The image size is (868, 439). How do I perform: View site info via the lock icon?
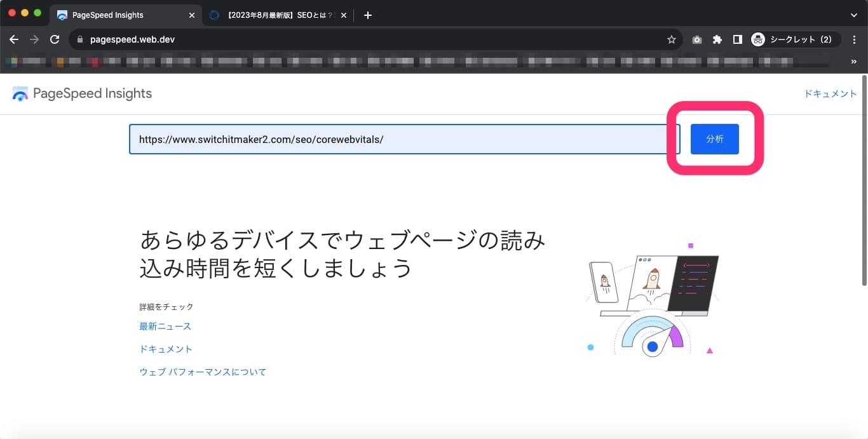pos(80,39)
